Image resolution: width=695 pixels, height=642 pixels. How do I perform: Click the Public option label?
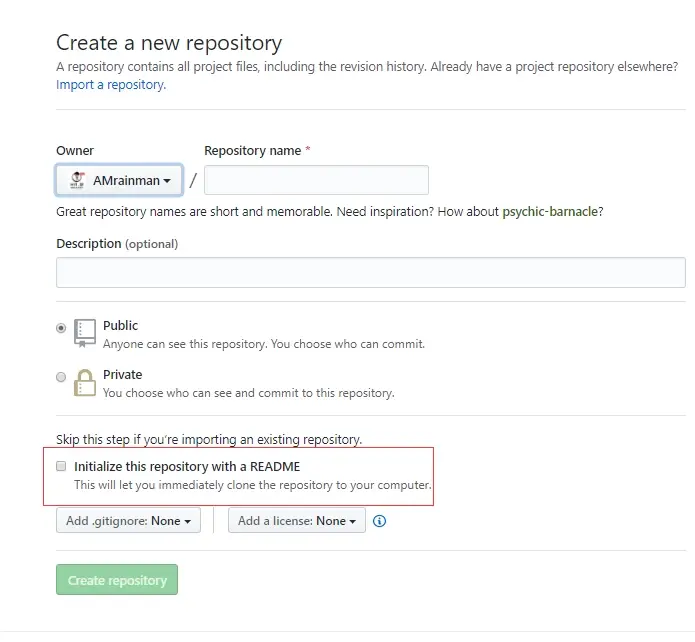pyautogui.click(x=121, y=325)
